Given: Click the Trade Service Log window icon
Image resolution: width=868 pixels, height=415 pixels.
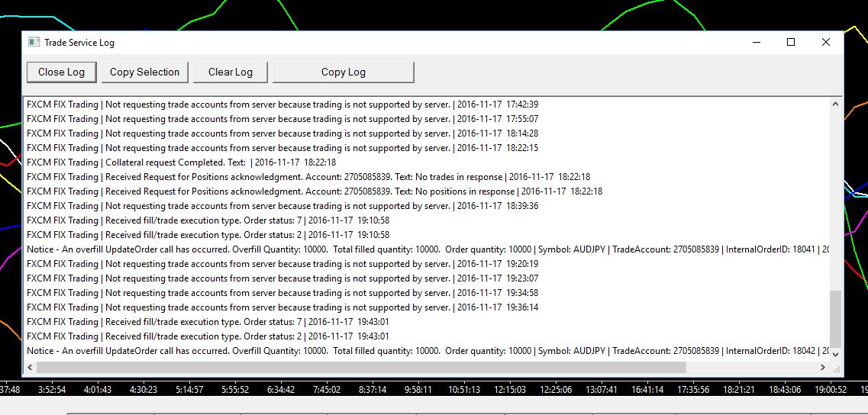Looking at the screenshot, I should [x=34, y=42].
